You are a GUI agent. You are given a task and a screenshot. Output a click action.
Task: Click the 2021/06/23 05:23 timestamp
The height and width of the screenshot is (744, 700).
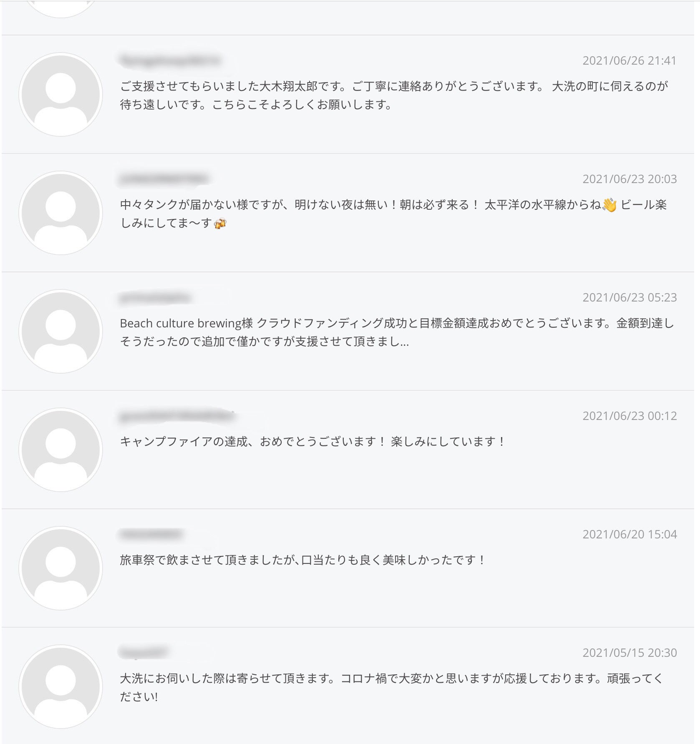coord(629,298)
